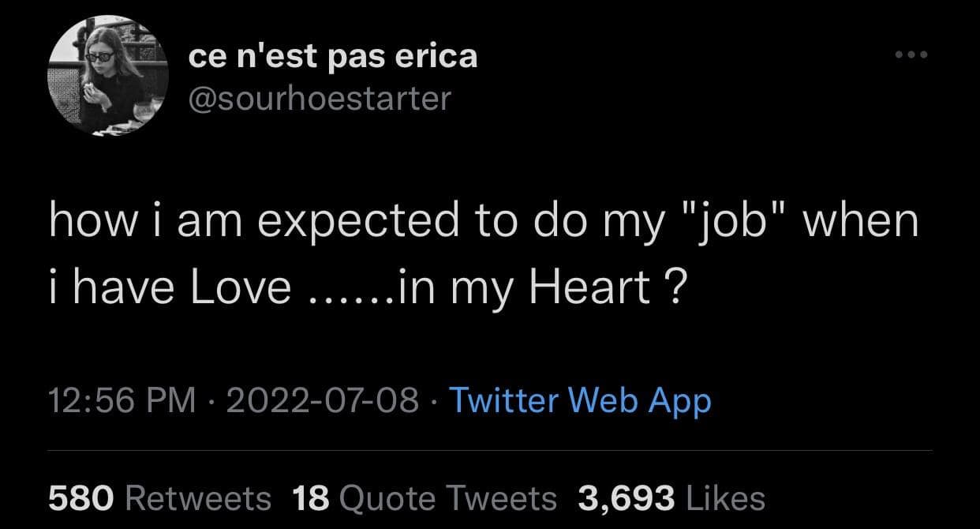Click the 12:56 PM timestamp
Screen dimensions: 980x529
click(x=122, y=400)
